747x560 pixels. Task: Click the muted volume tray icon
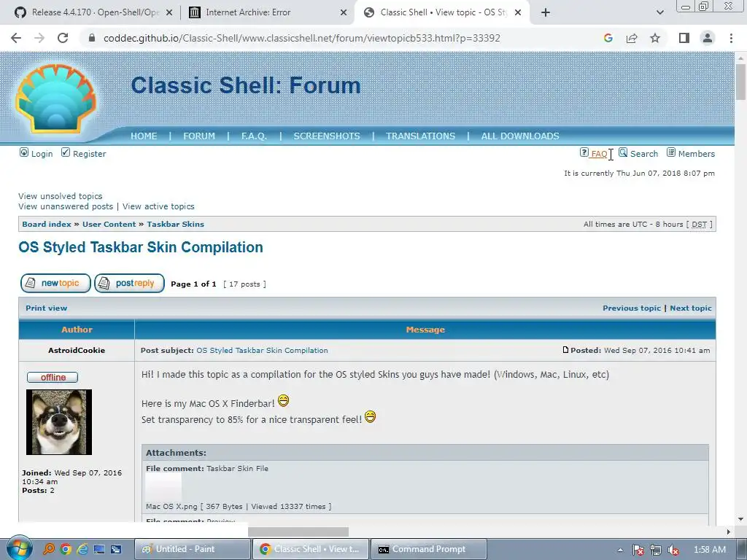[673, 550]
